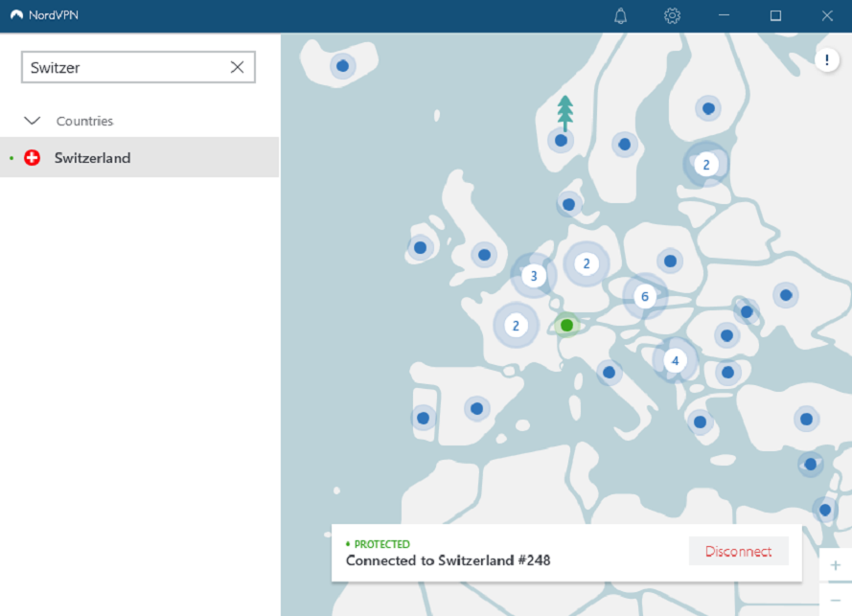
Task: Select the Spain server marker
Action: click(x=476, y=408)
